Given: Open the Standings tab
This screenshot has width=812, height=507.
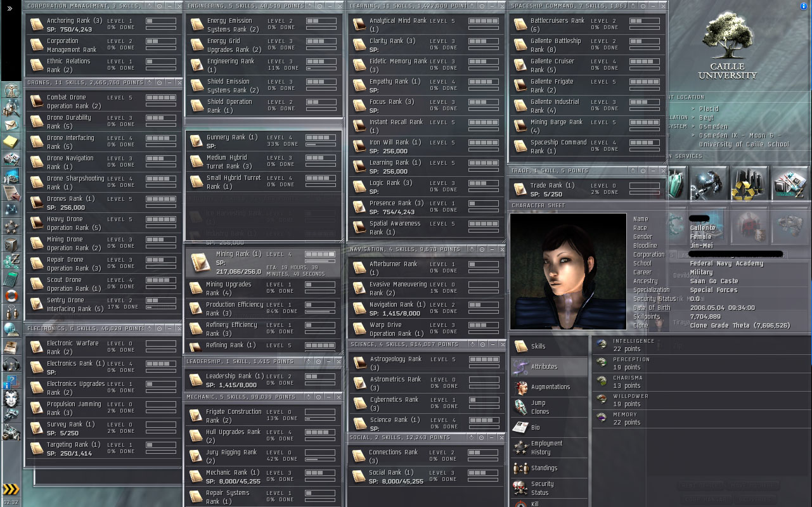Looking at the screenshot, I should [550, 468].
